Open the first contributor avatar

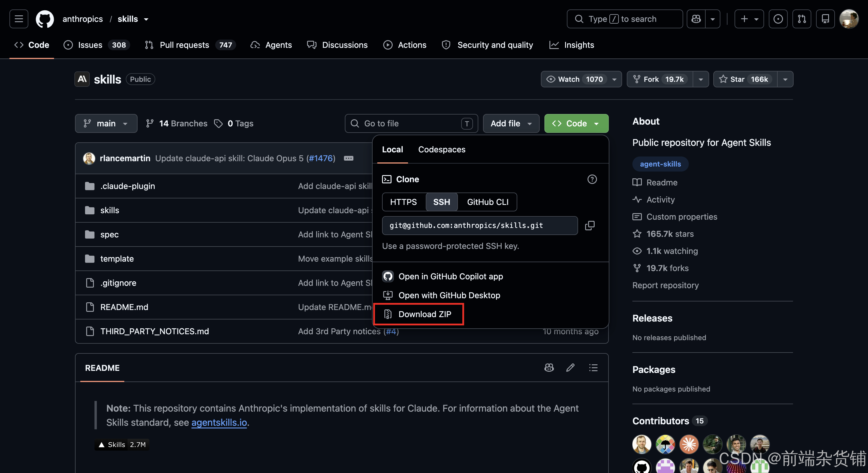(x=642, y=444)
